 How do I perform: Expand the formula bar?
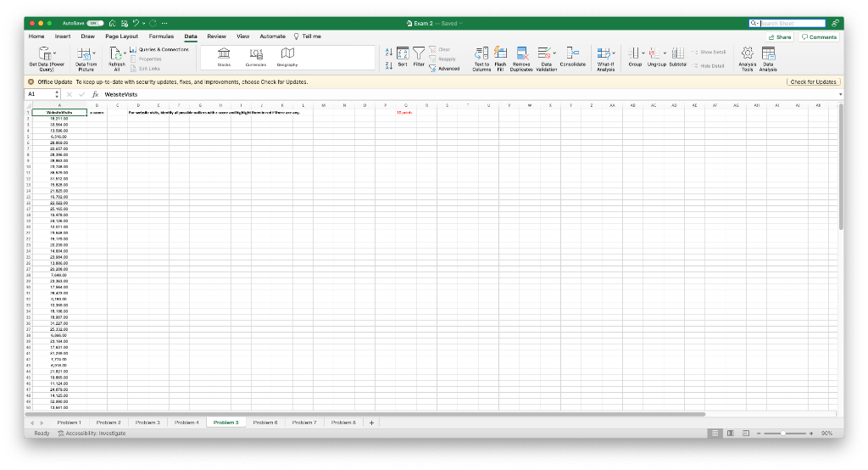(x=840, y=94)
